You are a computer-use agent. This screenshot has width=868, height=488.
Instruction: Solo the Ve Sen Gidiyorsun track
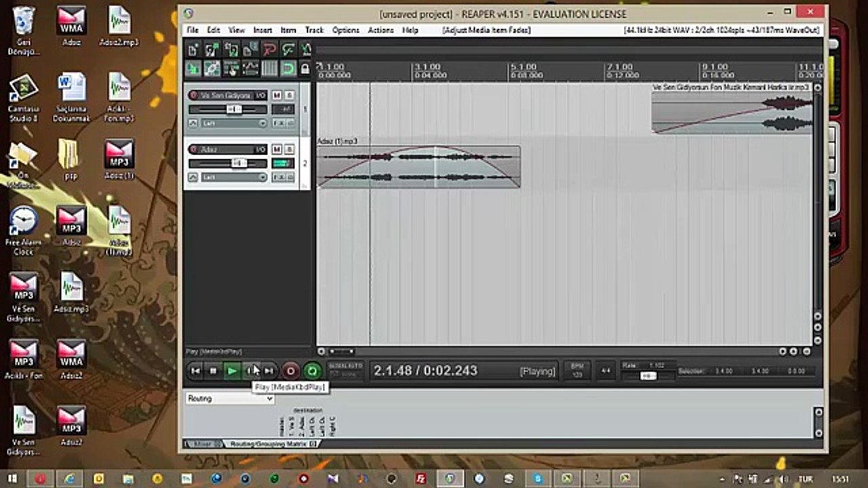click(x=290, y=96)
